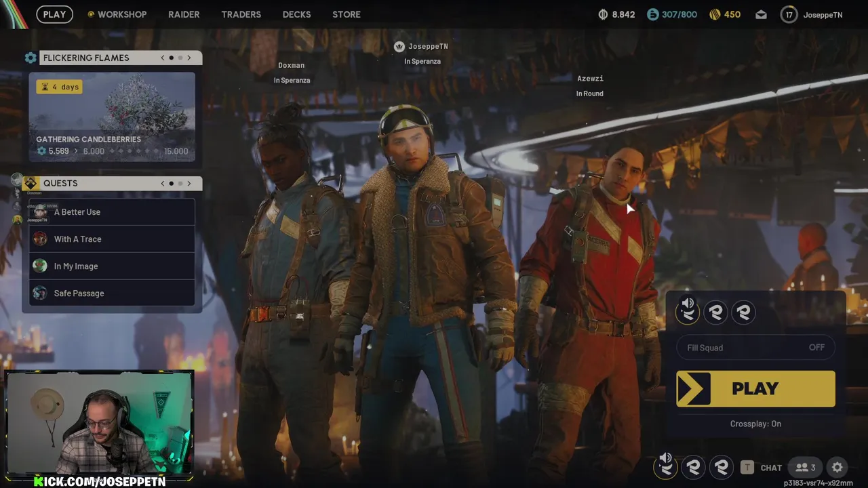Select the PLAY pill in top navigation
The height and width of the screenshot is (488, 868).
(x=55, y=14)
